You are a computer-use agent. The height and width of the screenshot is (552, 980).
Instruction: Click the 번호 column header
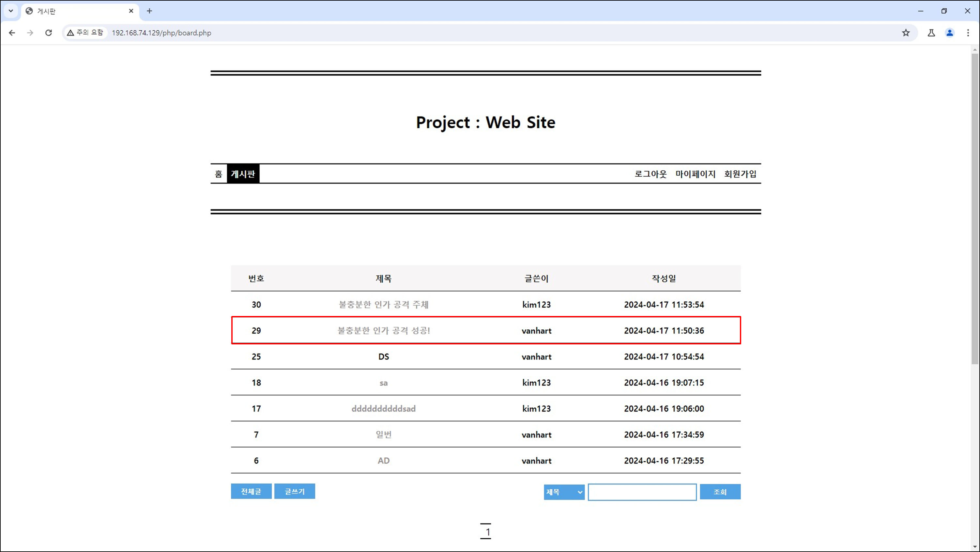tap(256, 278)
